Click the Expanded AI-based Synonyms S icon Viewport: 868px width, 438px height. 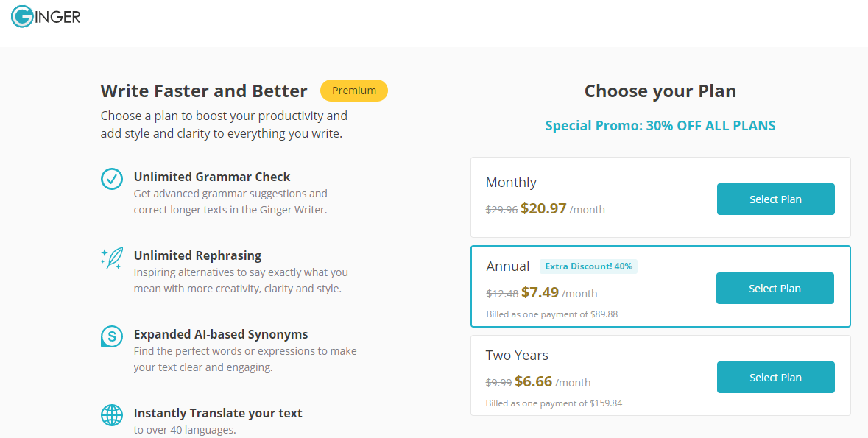click(x=112, y=336)
